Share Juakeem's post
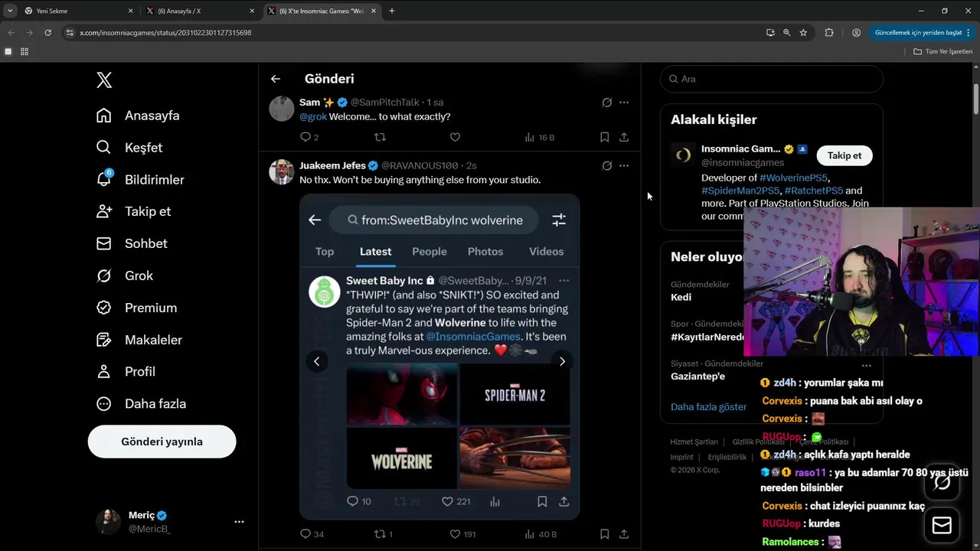 pyautogui.click(x=624, y=534)
